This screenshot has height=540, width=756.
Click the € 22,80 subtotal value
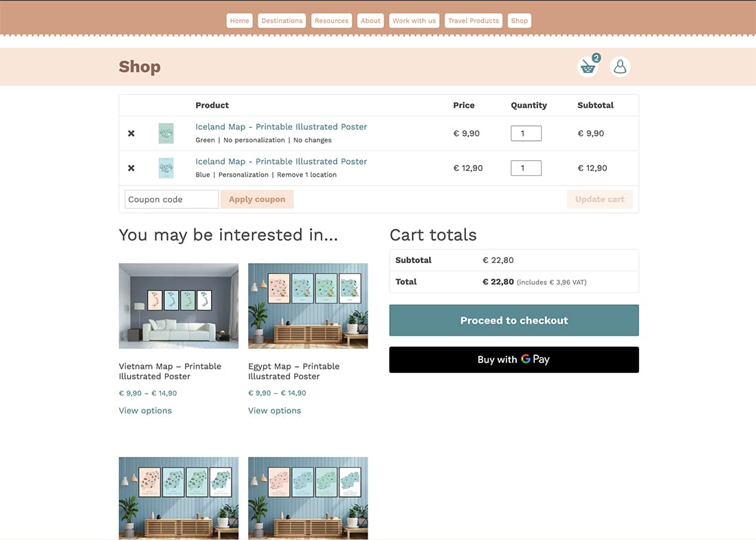coord(498,260)
